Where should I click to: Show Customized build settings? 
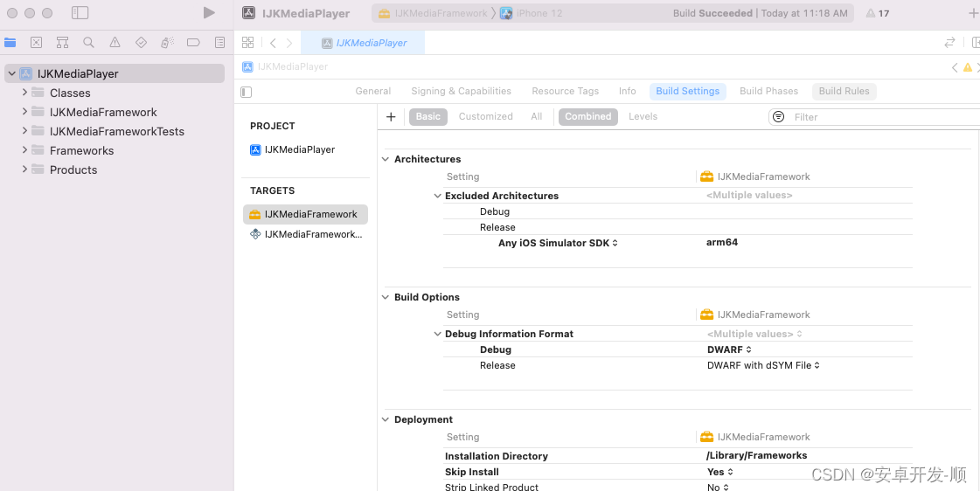pos(485,117)
